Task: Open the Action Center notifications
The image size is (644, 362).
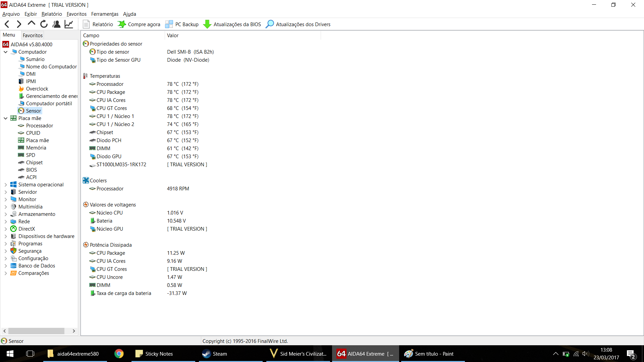Action: (631, 354)
